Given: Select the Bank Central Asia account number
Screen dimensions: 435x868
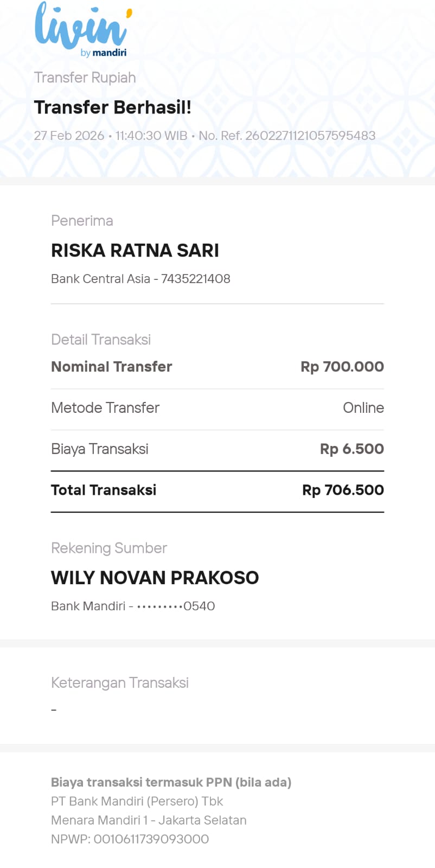Looking at the screenshot, I should (x=195, y=279).
